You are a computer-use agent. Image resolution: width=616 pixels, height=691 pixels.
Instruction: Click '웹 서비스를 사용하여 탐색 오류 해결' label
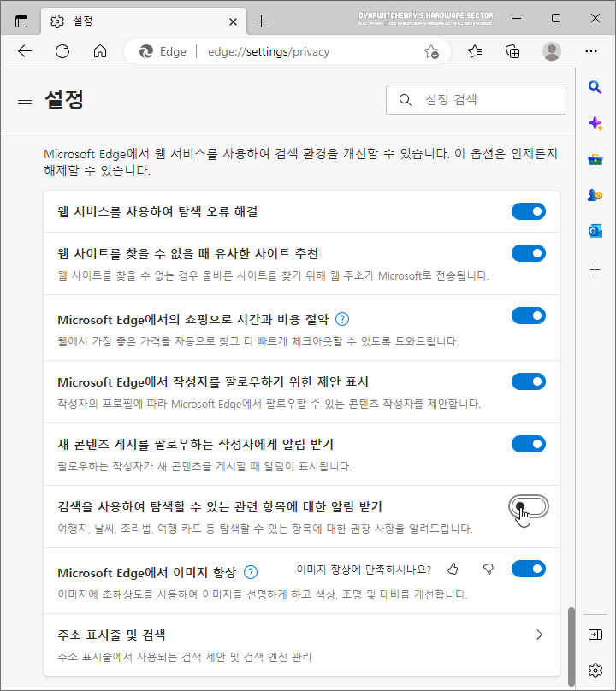click(157, 211)
